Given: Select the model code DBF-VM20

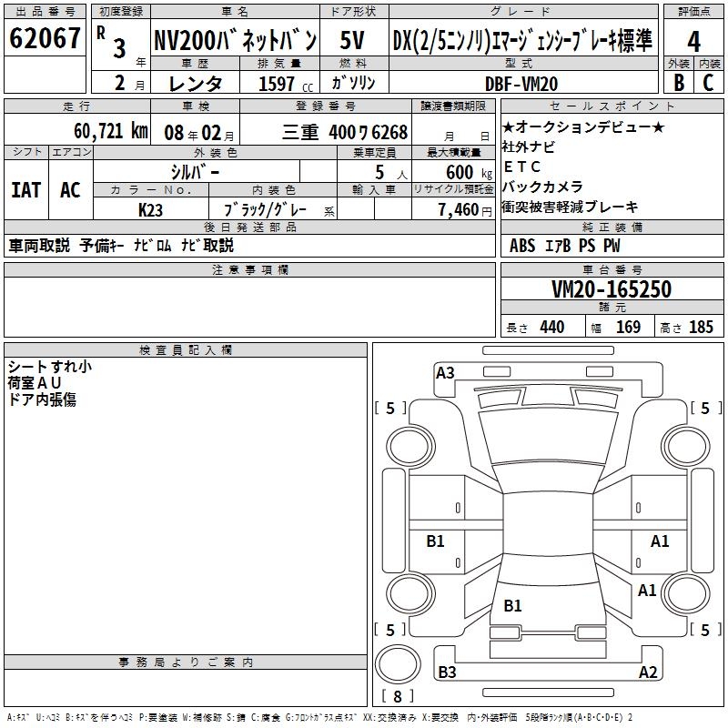Looking at the screenshot, I should click(x=521, y=84).
